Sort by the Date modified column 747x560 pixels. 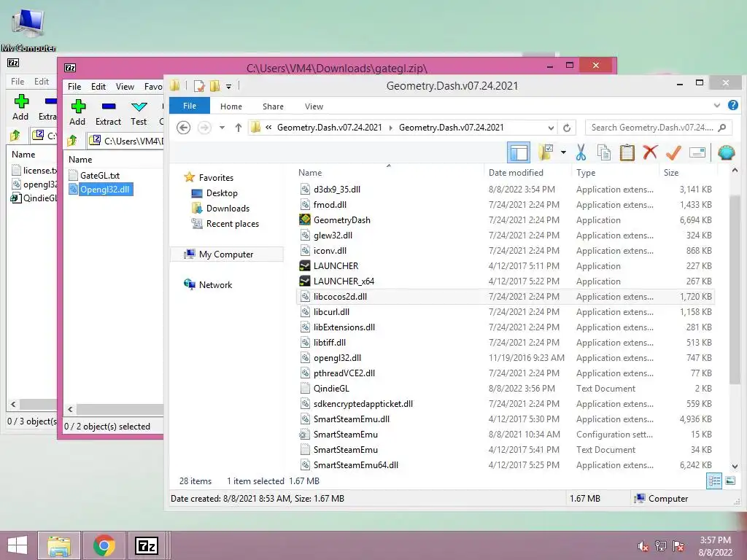(516, 172)
